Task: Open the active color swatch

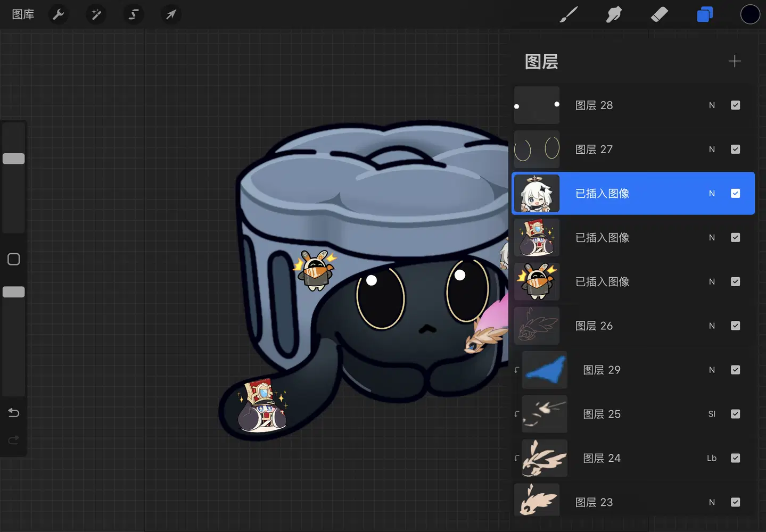Action: 750,14
